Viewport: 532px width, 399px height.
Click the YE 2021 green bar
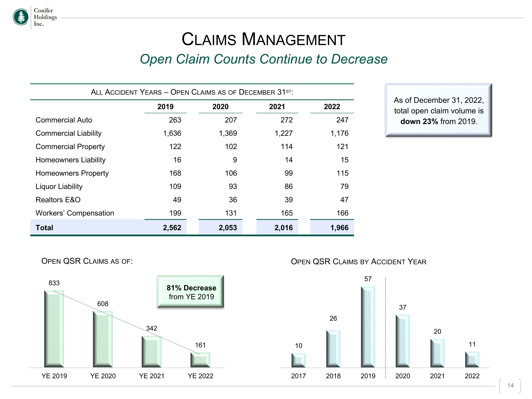click(x=151, y=352)
